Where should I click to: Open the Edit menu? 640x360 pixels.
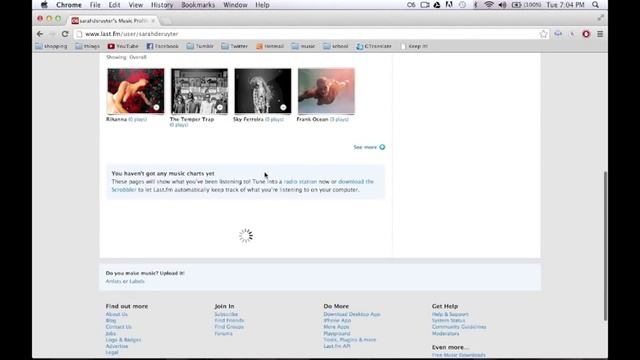(114, 5)
